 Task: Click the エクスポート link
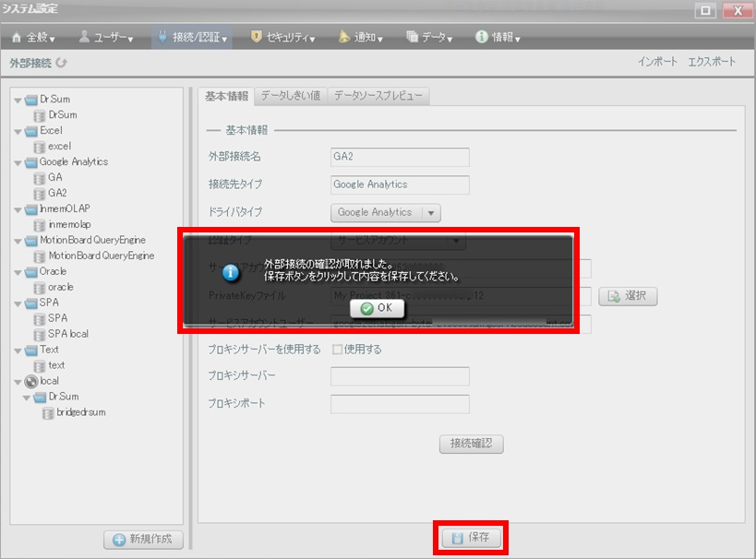coord(712,62)
